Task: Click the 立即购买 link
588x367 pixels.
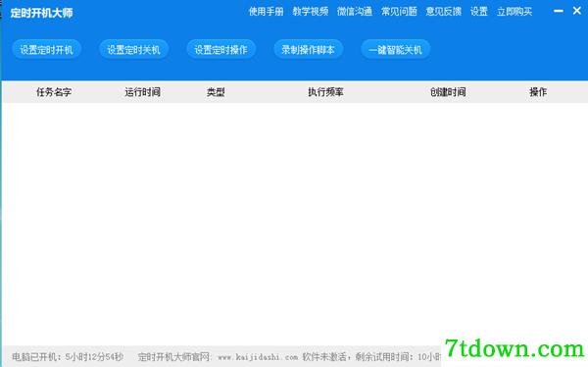Action: [x=514, y=12]
